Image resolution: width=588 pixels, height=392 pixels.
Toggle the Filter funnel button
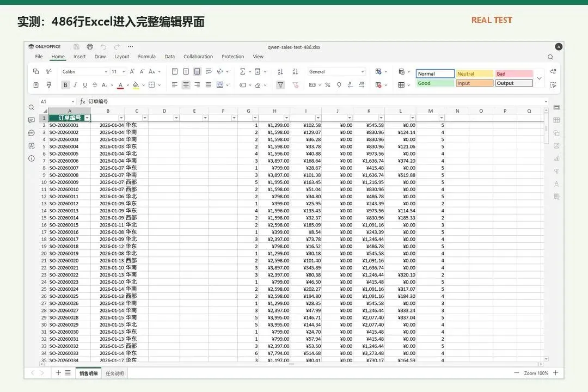(x=280, y=85)
